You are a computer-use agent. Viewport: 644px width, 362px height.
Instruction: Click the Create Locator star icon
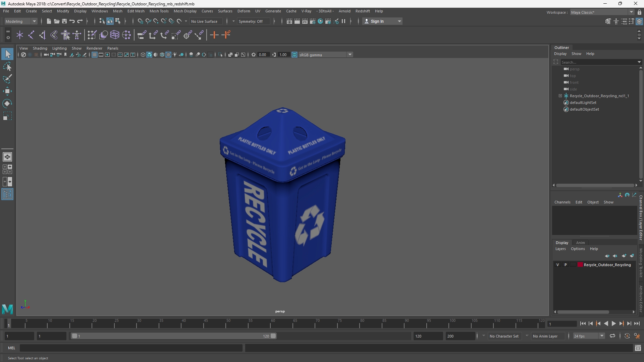point(20,35)
